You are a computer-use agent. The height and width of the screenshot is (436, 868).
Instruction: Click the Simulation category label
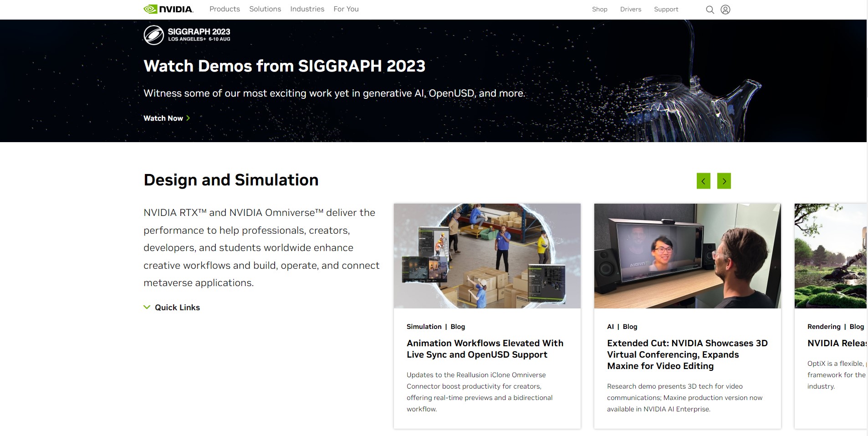pos(424,327)
